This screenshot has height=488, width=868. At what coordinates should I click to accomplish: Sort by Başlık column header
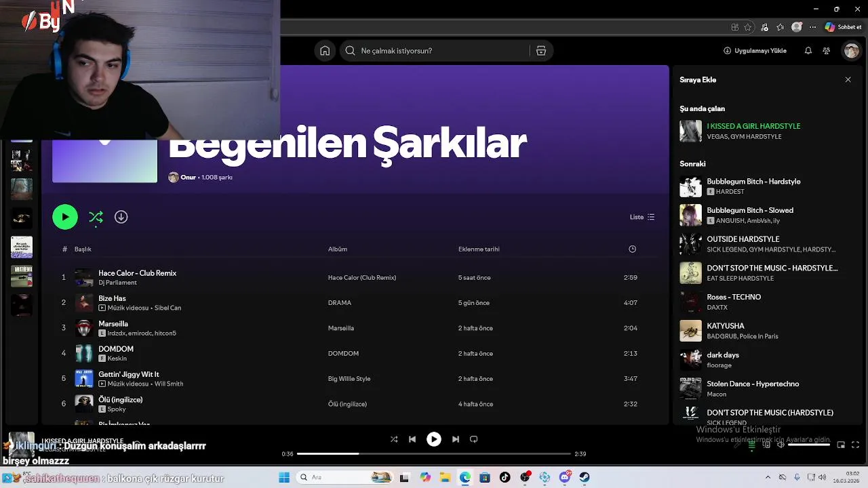tap(83, 249)
